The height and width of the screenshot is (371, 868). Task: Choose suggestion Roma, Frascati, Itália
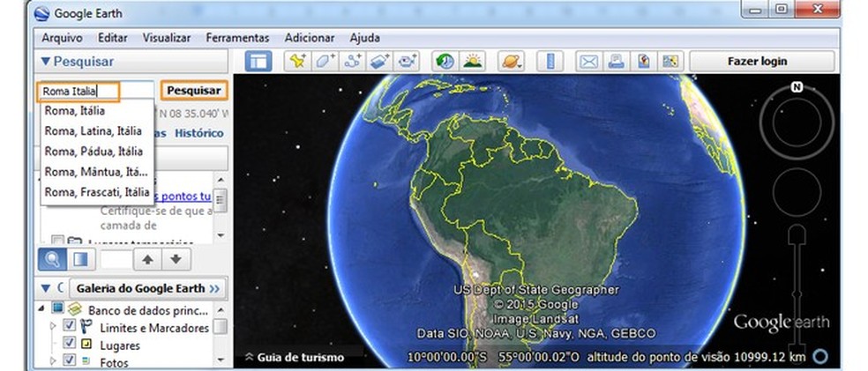[x=97, y=192]
